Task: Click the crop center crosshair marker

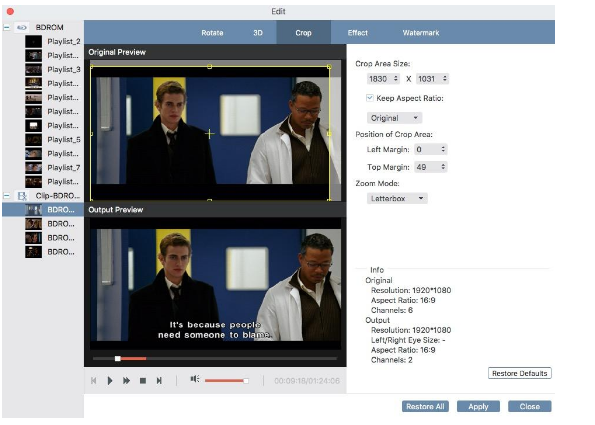Action: pos(209,134)
